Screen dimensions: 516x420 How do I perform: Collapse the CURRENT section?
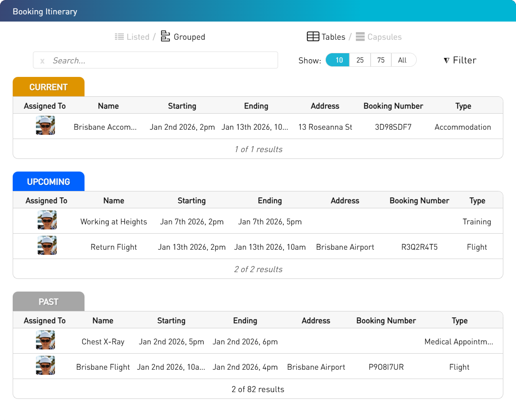click(48, 87)
